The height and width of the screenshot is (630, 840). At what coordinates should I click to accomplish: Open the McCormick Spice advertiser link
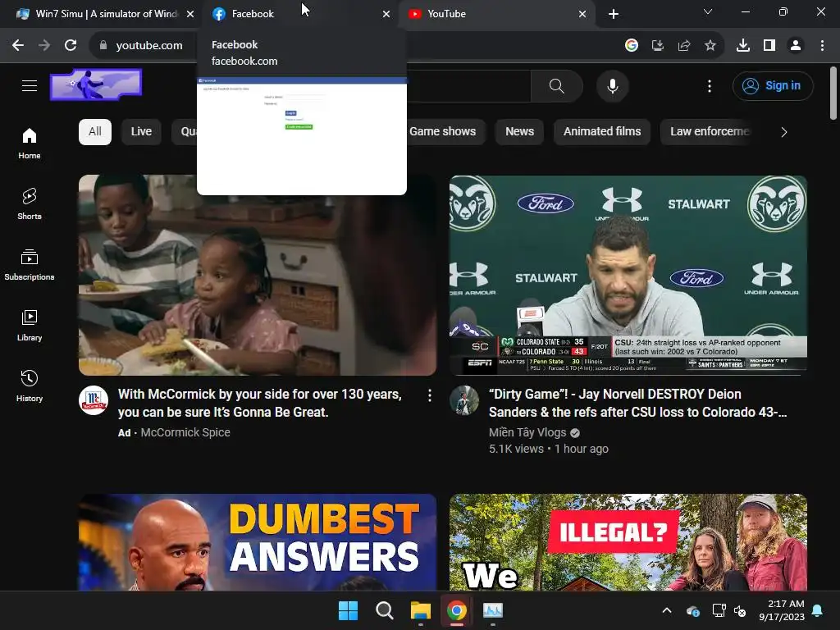pyautogui.click(x=185, y=432)
